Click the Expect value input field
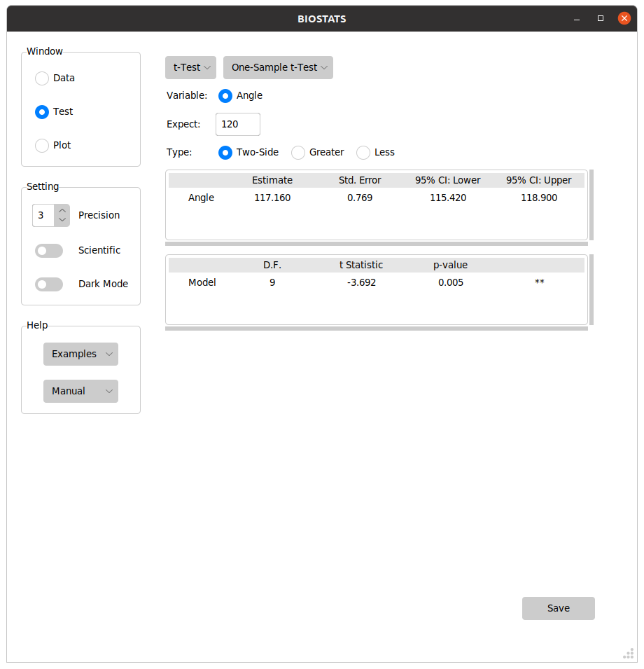644x669 pixels. point(237,125)
